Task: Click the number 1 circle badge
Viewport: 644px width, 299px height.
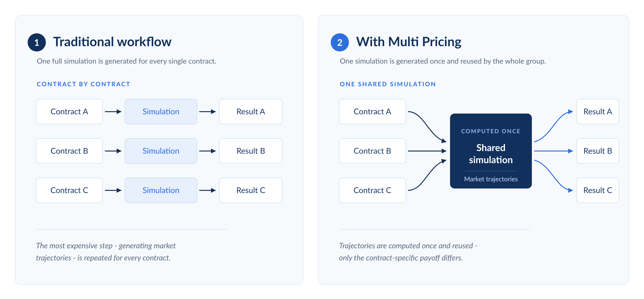Action: (x=37, y=42)
